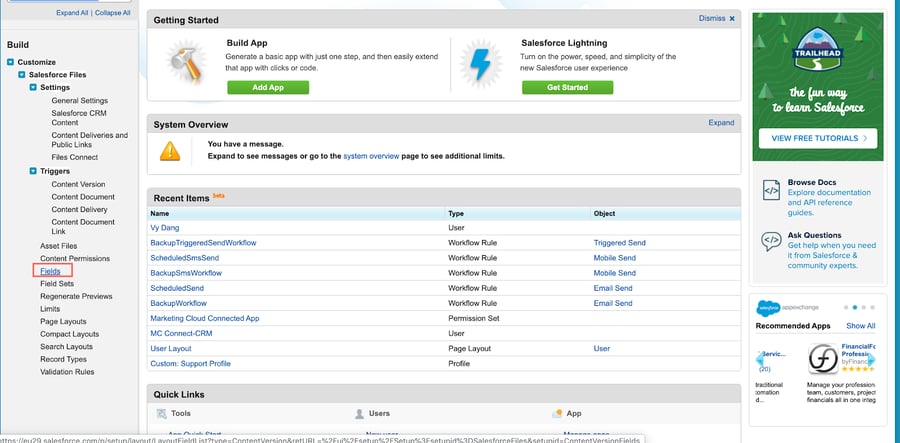Click the Ask Questions speech bubble icon
900x443 pixels.
tap(771, 242)
